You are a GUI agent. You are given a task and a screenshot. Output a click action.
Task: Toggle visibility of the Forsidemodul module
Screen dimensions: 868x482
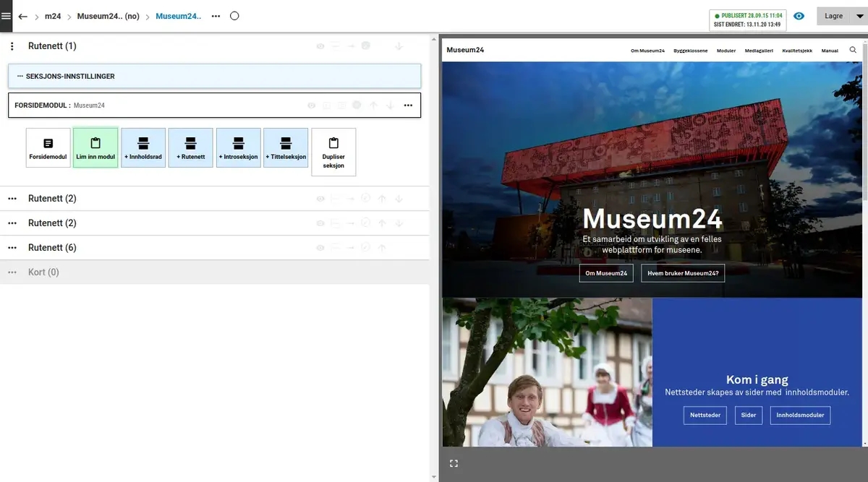point(312,106)
